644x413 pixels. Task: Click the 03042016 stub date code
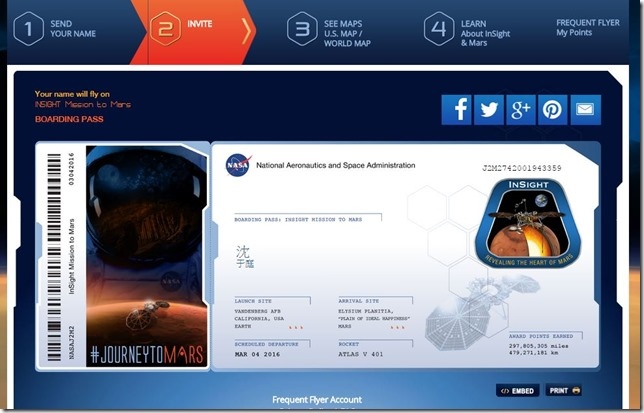tap(71, 169)
